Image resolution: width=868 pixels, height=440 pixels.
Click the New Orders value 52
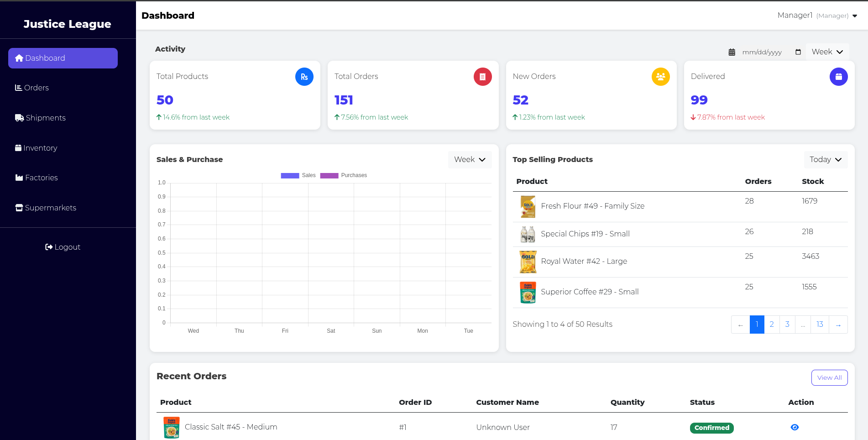(520, 100)
